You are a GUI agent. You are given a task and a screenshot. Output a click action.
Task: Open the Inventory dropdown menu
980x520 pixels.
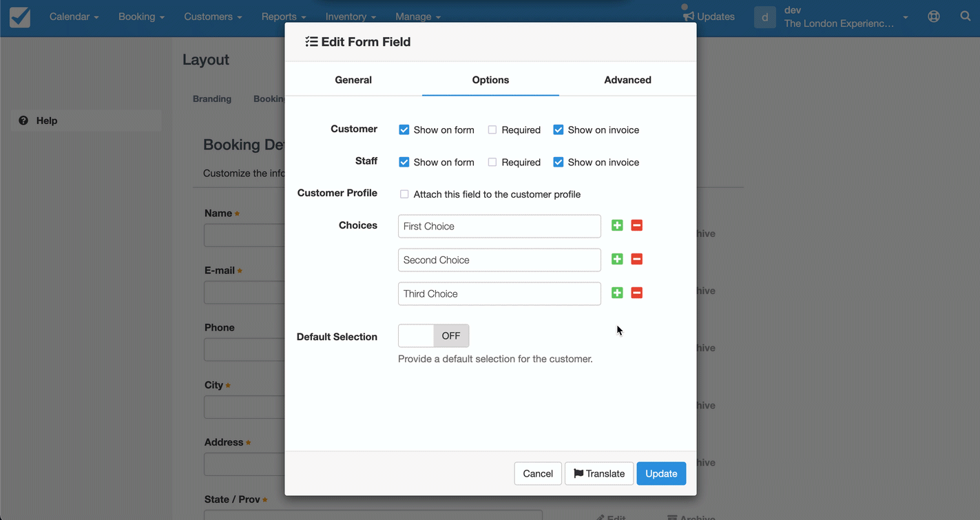(x=351, y=17)
